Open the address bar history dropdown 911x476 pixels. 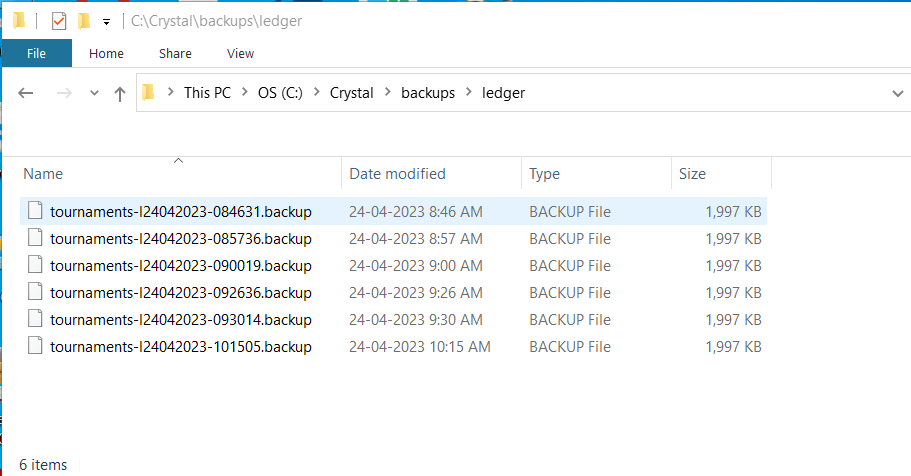pyautogui.click(x=898, y=93)
